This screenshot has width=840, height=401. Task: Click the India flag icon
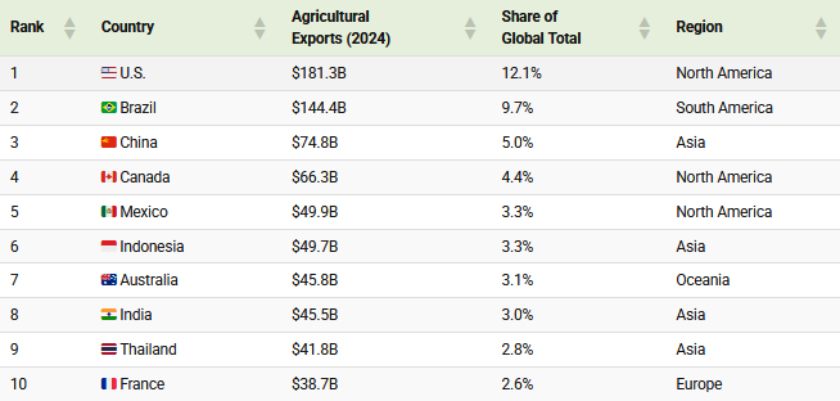click(109, 314)
